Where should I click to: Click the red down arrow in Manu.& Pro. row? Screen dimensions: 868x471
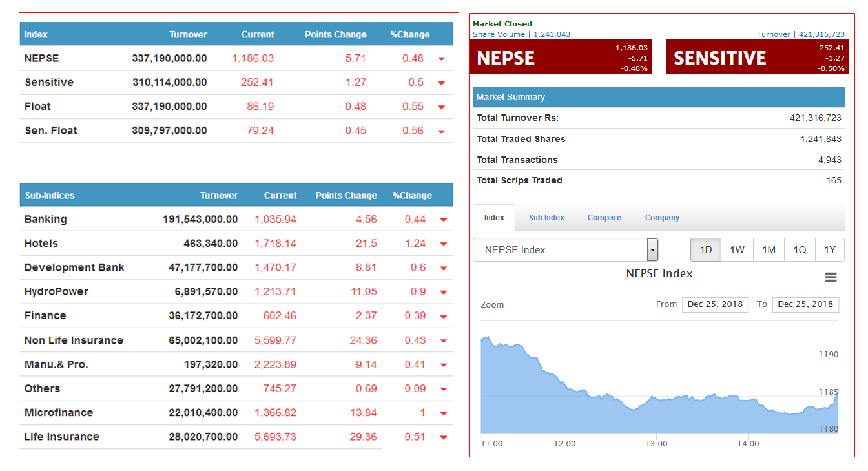(x=444, y=365)
